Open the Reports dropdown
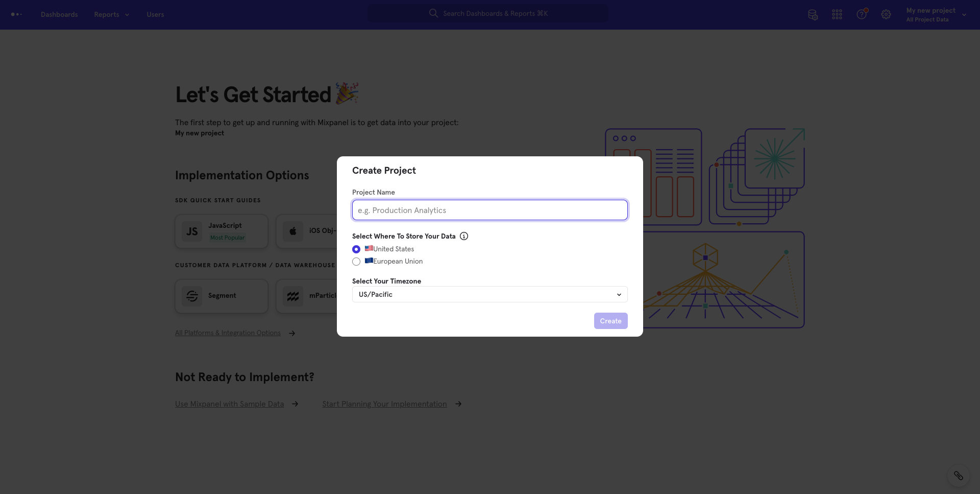This screenshot has width=980, height=494. click(x=111, y=14)
